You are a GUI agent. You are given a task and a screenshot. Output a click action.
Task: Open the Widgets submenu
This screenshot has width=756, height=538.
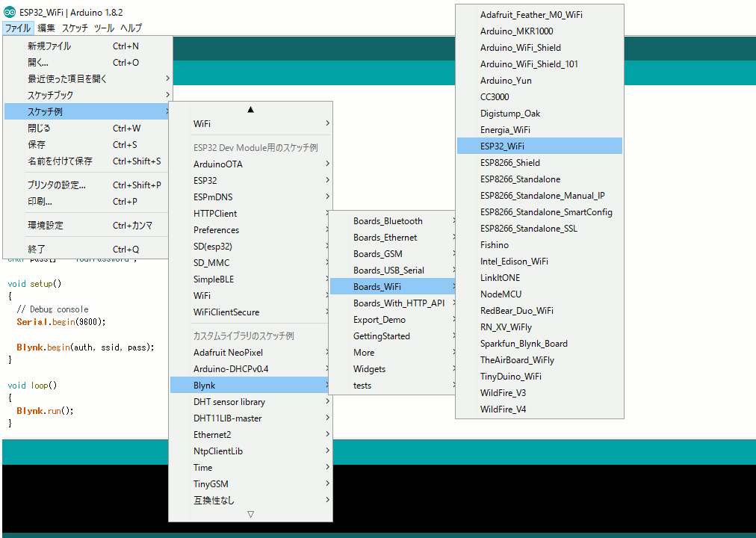point(393,369)
